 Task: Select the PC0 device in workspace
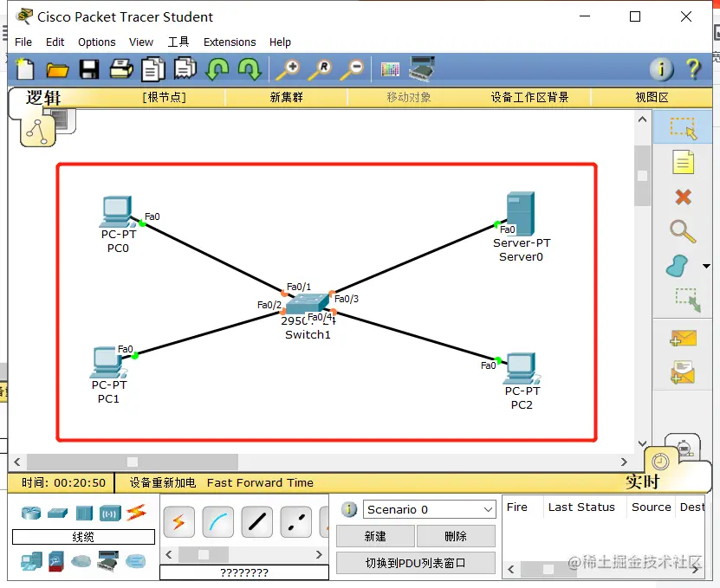(118, 212)
